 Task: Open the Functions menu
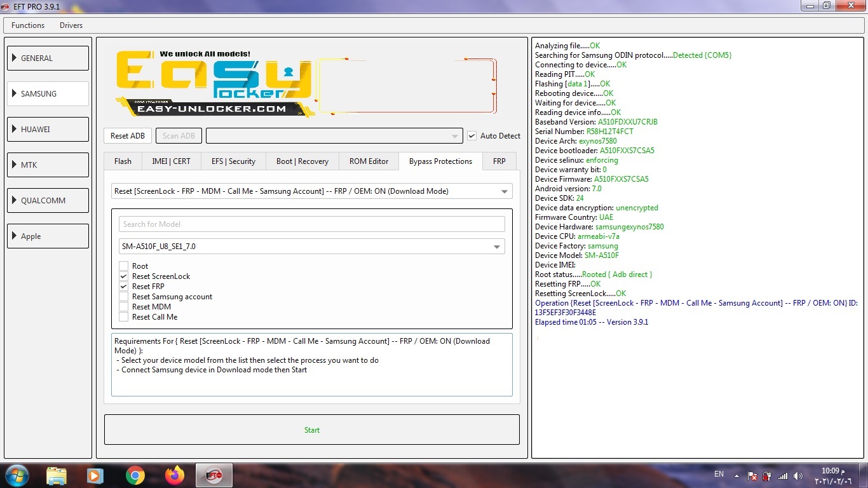pos(28,25)
